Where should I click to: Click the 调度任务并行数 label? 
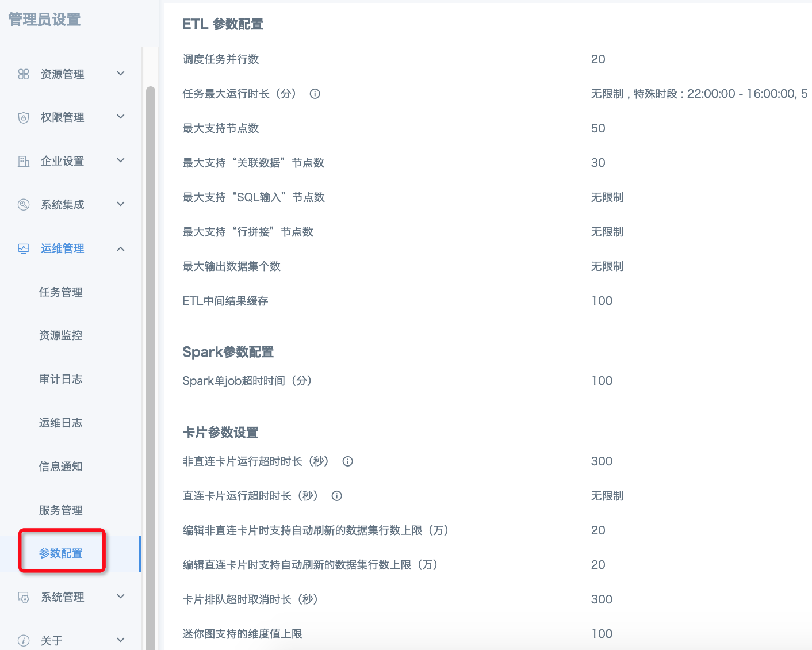(221, 59)
